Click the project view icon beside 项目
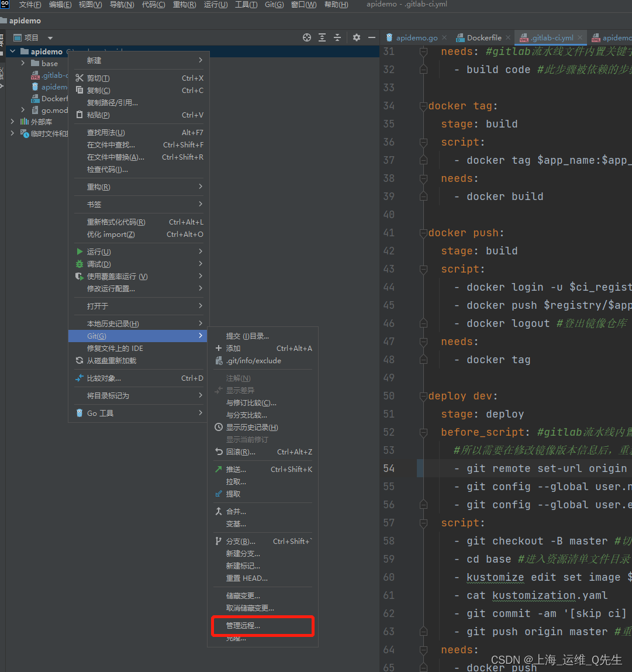Screen dimensions: 632x672 pyautogui.click(x=18, y=37)
